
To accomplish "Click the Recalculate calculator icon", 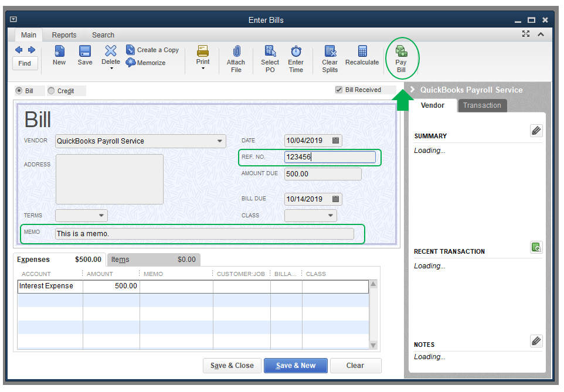I will click(x=362, y=57).
